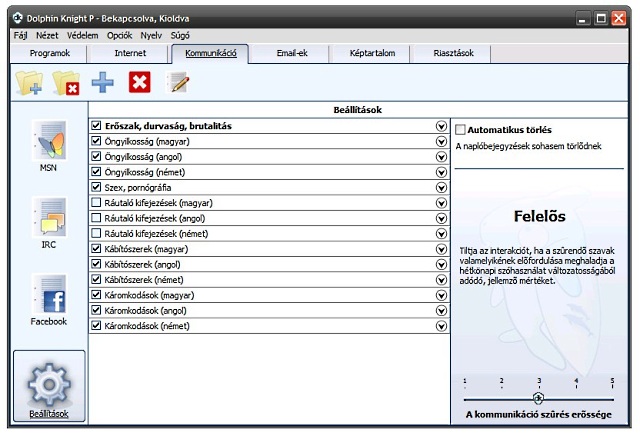
Task: Uncheck Szex, pornográfia checkbox
Action: pos(96,187)
